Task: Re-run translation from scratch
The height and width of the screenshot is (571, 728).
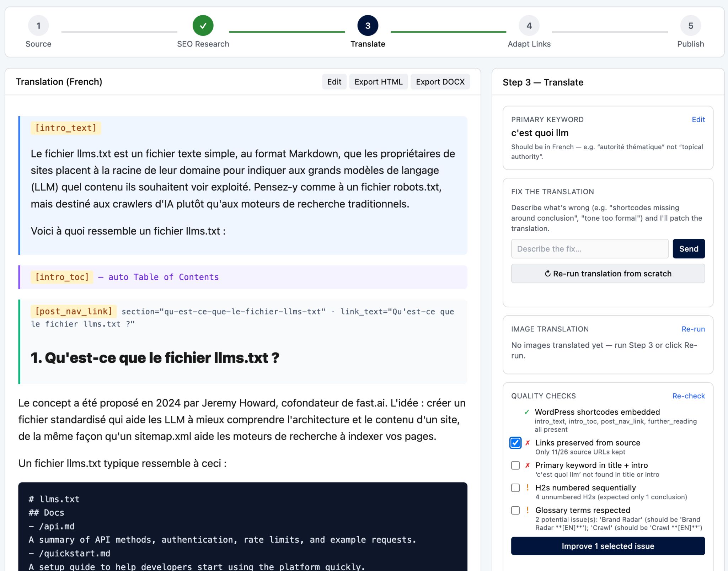Action: pos(608,274)
